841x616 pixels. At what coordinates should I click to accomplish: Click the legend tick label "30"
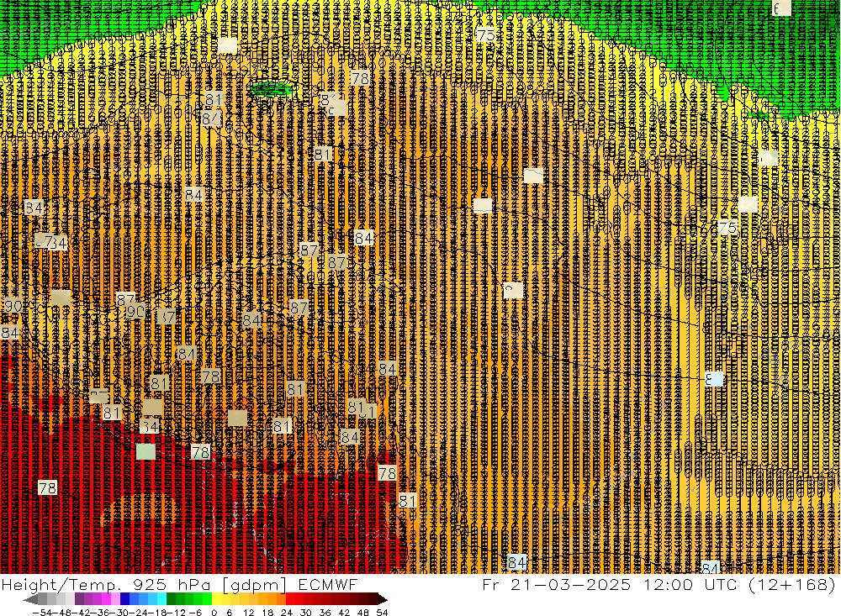point(305,613)
